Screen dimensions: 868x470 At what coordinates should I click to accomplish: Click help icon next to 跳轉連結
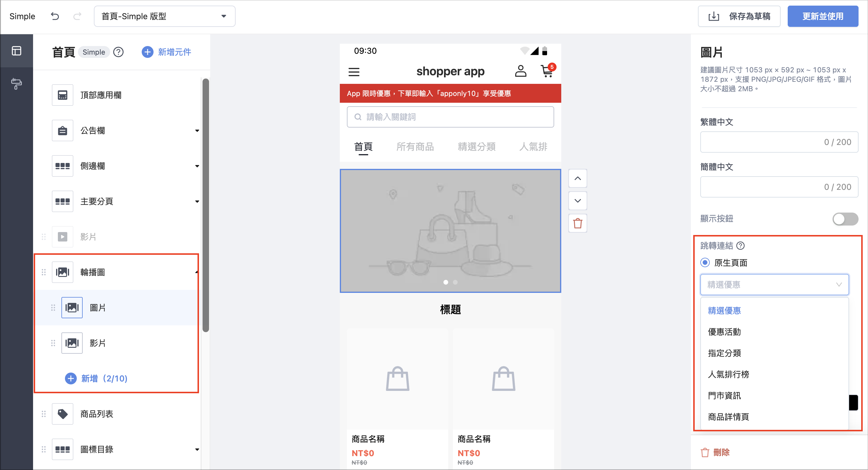(740, 246)
